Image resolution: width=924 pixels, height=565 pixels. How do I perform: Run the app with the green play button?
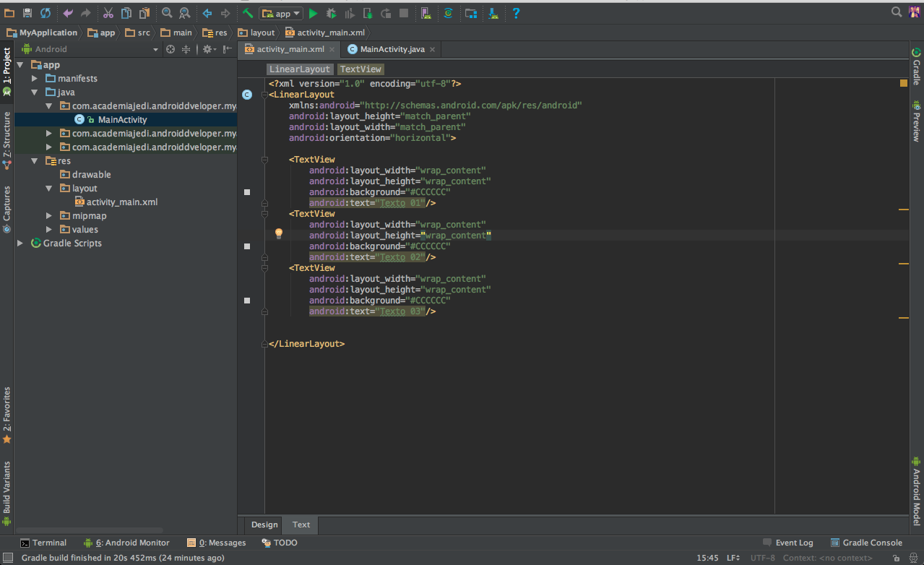tap(313, 13)
